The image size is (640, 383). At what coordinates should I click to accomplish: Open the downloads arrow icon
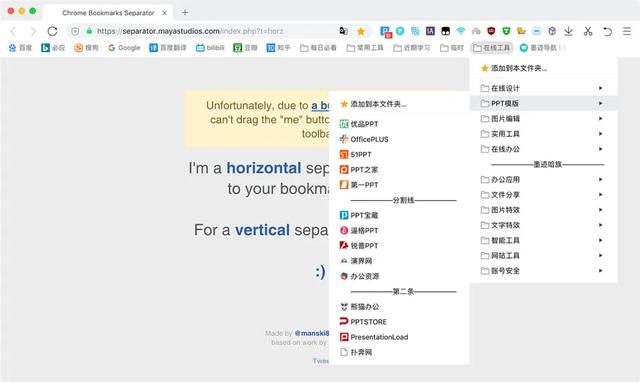click(x=569, y=31)
